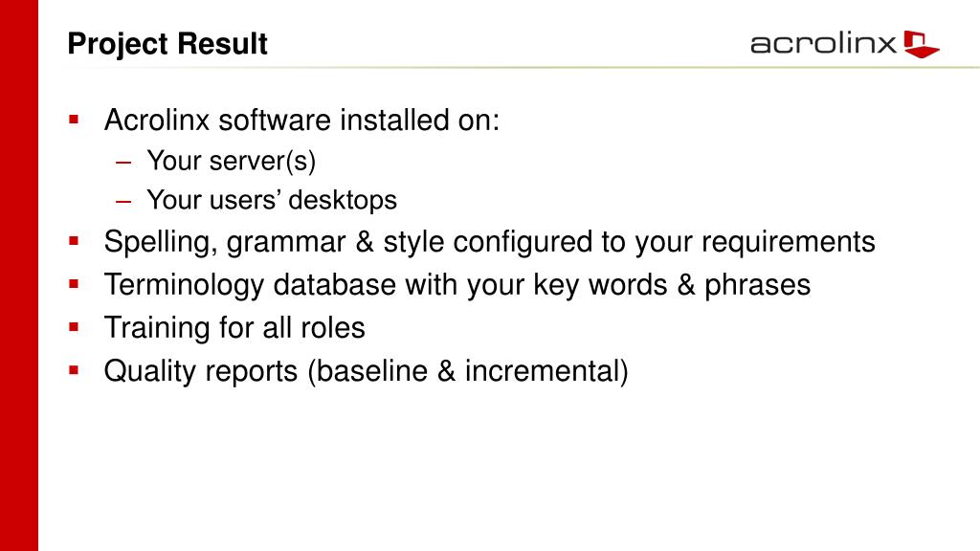Click the Acrolinx logo
980x551 pixels.
[x=844, y=44]
